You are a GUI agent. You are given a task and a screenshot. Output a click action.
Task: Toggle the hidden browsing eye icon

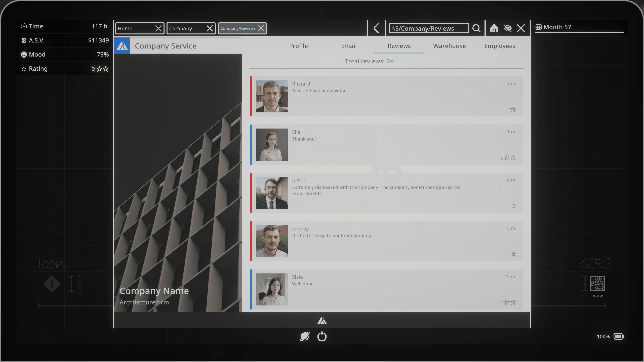coord(508,28)
